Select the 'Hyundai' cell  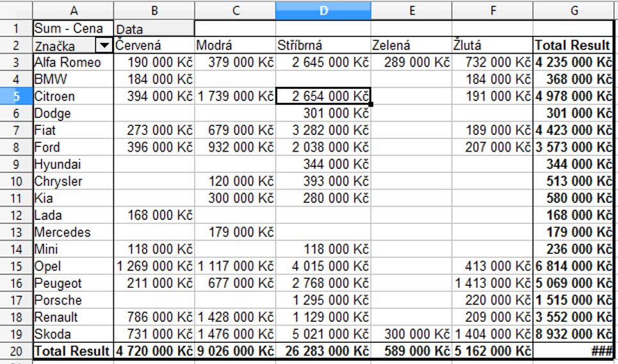[x=73, y=164]
